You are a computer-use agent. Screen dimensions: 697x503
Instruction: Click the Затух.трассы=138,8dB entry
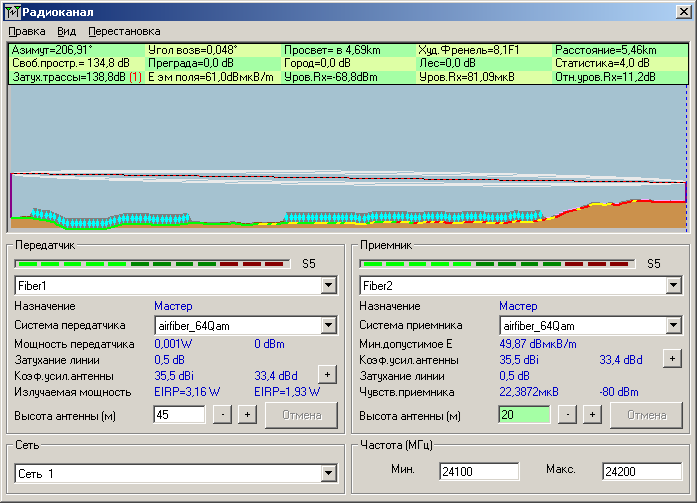pos(69,77)
